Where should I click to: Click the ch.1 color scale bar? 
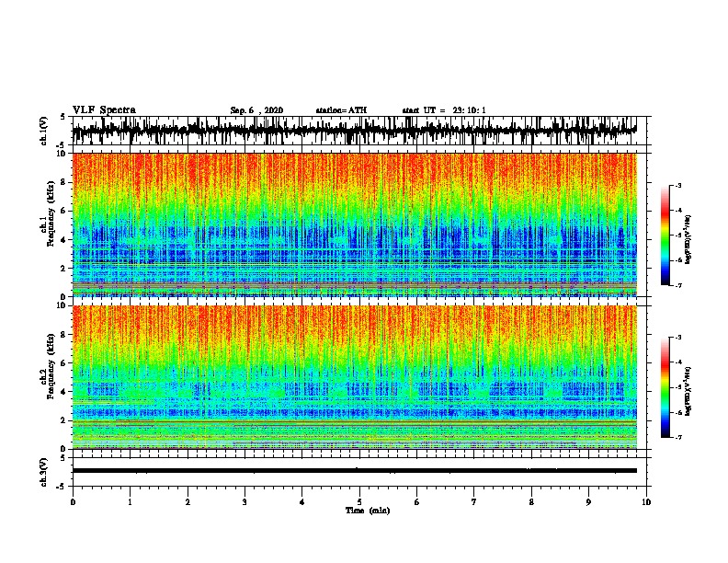[665, 236]
